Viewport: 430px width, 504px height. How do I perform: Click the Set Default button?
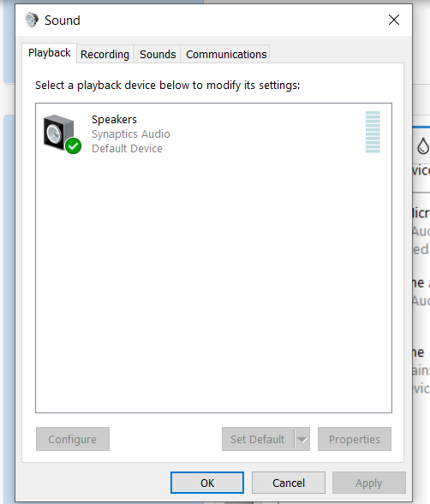tap(258, 439)
